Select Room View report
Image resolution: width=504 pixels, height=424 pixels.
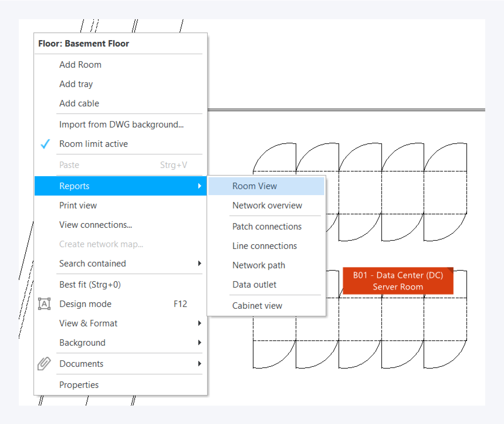pos(254,186)
